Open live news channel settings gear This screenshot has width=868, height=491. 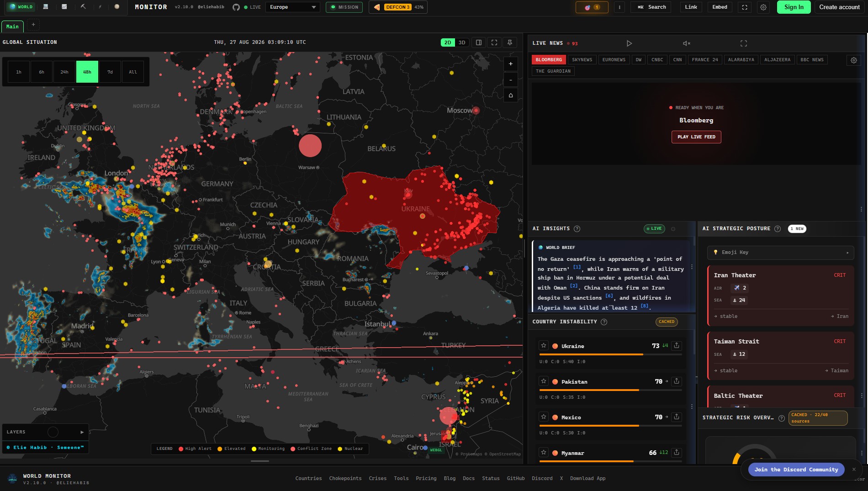854,60
